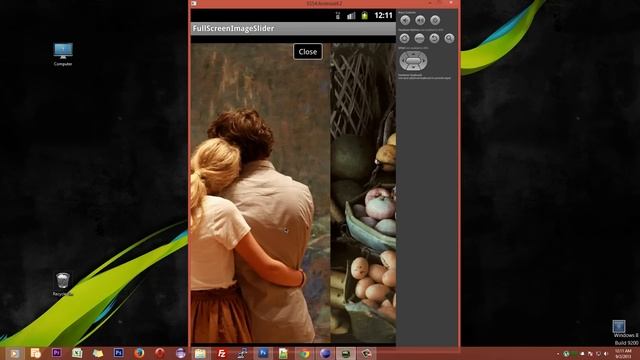This screenshot has height=360, width=640.
Task: Click the 12:11 clock in Android status bar
Action: point(383,16)
